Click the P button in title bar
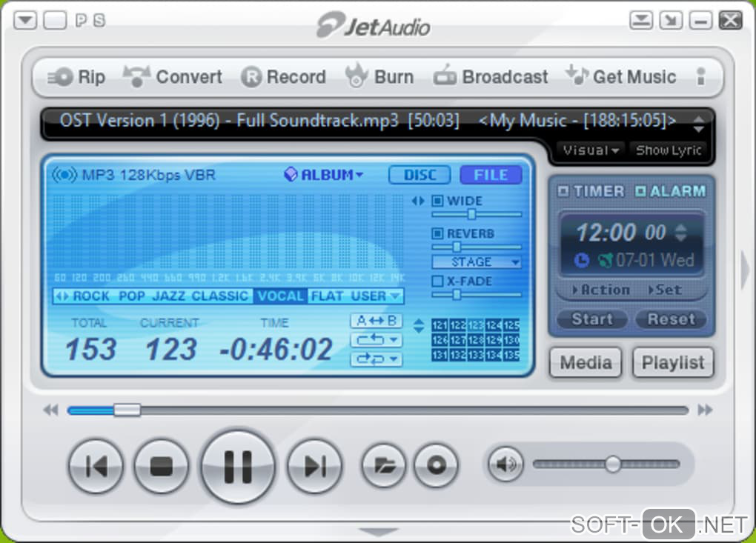This screenshot has width=756, height=543. click(82, 20)
